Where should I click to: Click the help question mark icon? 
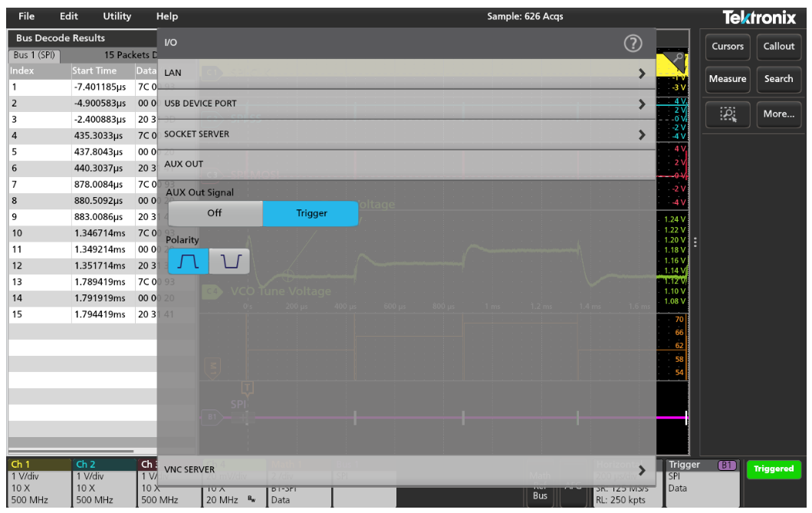point(633,44)
